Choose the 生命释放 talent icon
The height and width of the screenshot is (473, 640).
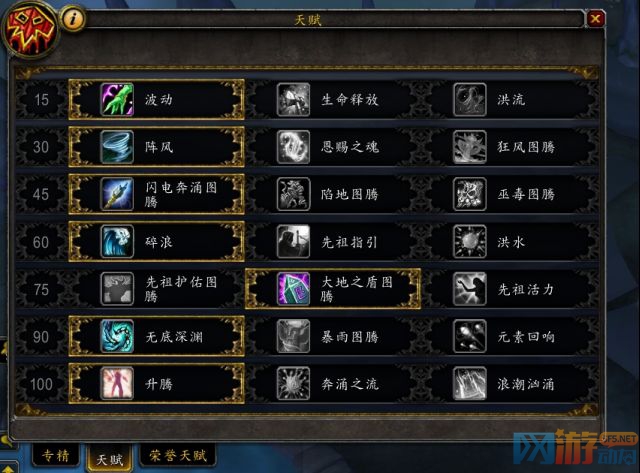(x=293, y=100)
